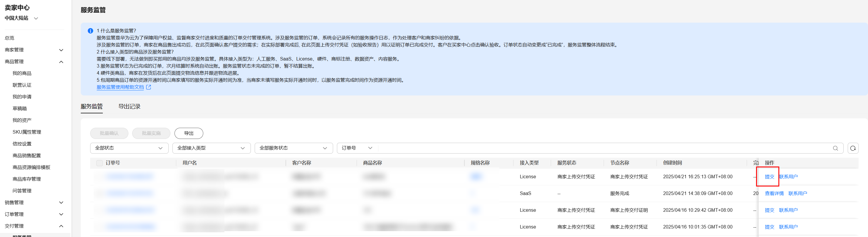Click into the order number search input

[605, 148]
